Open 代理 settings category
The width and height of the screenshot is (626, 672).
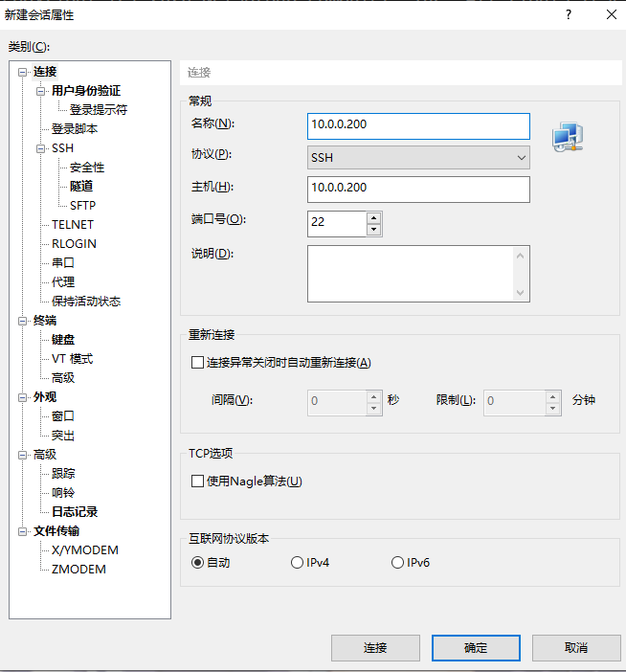coord(63,282)
